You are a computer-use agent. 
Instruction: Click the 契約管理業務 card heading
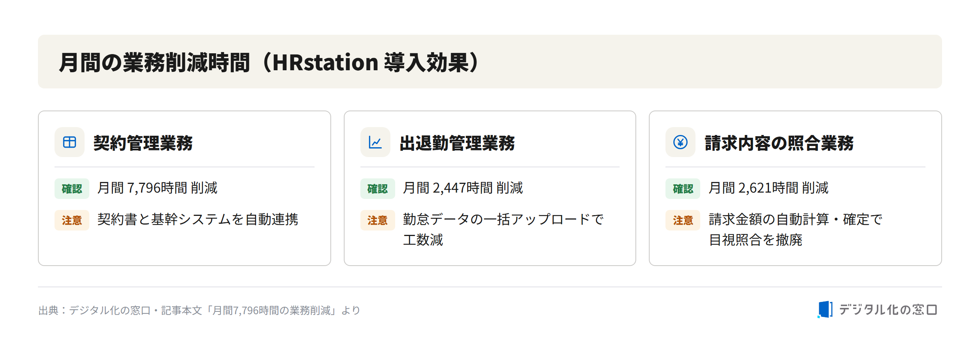143,143
